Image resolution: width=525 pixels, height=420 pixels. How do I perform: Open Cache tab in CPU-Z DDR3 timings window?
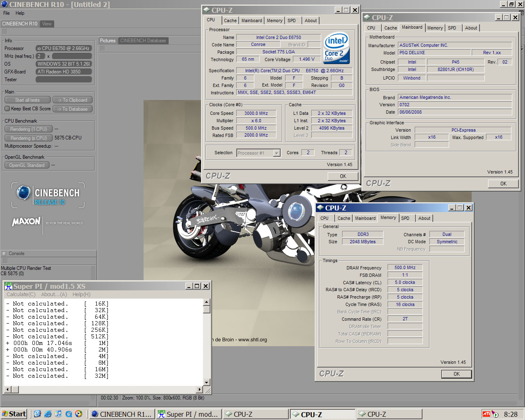pyautogui.click(x=344, y=218)
